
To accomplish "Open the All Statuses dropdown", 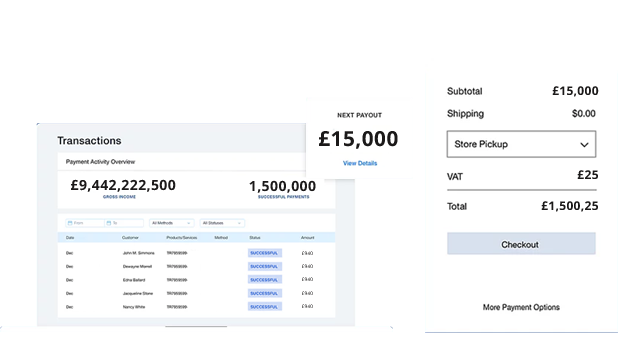I will [x=222, y=223].
